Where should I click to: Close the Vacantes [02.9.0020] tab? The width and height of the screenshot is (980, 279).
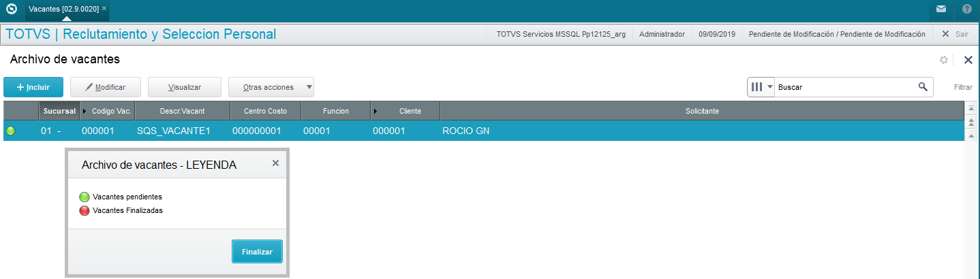tap(104, 9)
